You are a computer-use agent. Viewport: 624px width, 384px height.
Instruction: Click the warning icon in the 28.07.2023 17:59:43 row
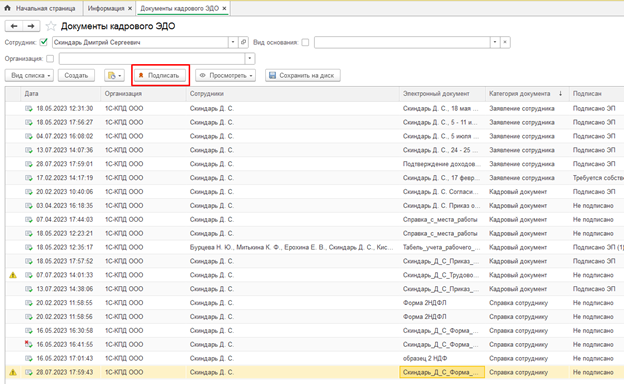[x=13, y=372]
